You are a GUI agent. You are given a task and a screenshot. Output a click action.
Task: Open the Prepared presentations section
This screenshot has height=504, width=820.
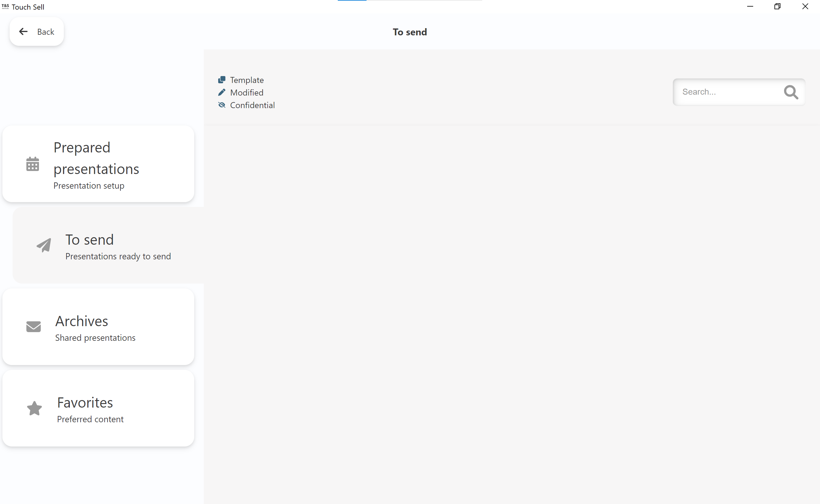coord(98,164)
